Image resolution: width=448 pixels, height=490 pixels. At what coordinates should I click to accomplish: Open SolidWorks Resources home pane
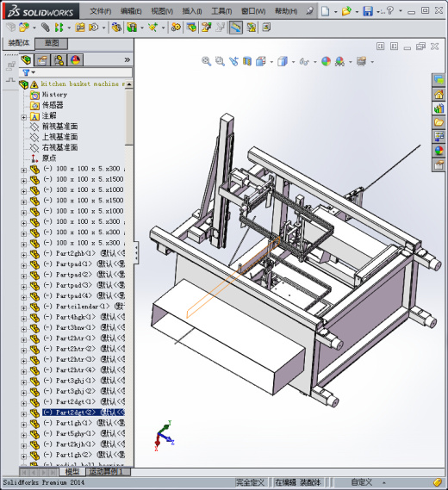click(439, 95)
